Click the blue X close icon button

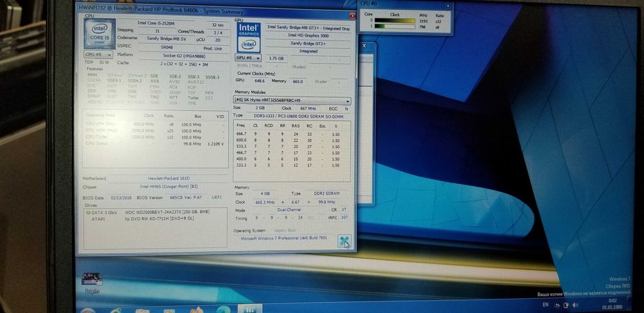click(x=345, y=241)
